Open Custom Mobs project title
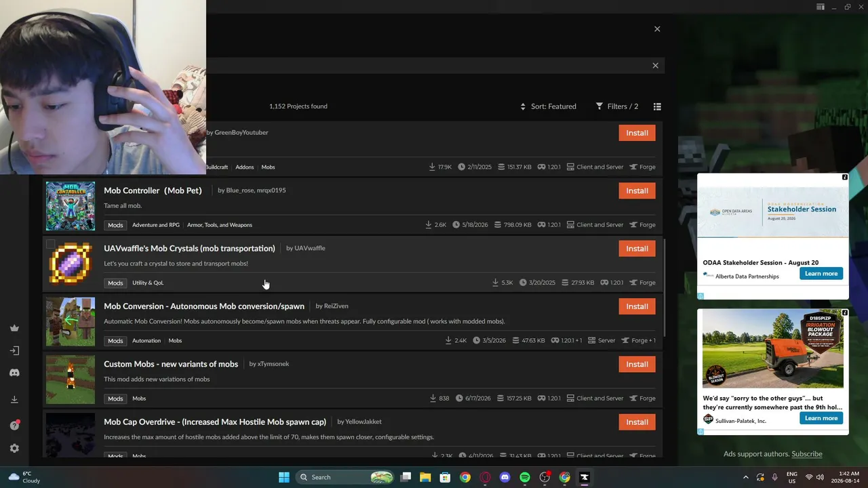 171,364
